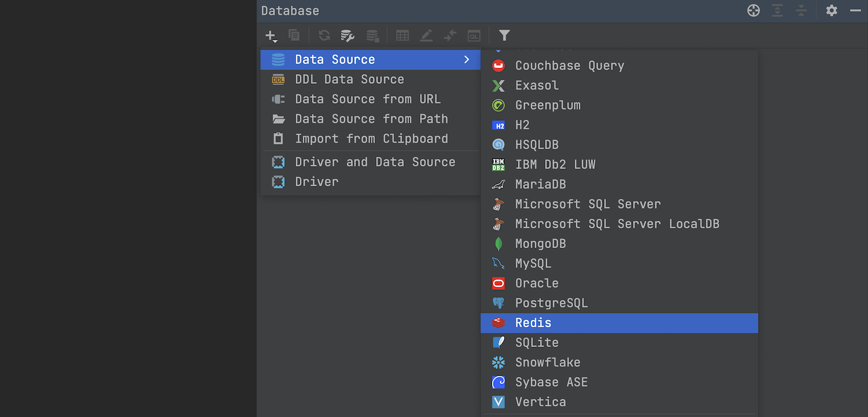The width and height of the screenshot is (868, 417).
Task: Open Database panel settings gear
Action: (x=832, y=10)
